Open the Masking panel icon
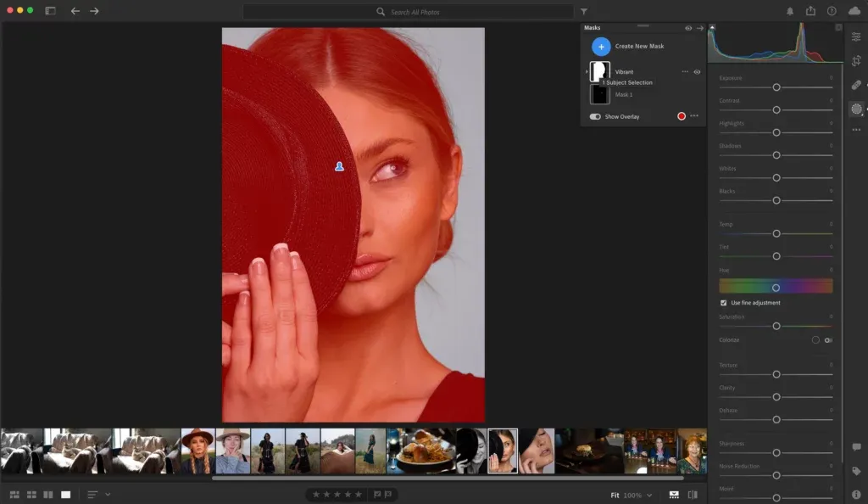The image size is (868, 504). click(856, 109)
